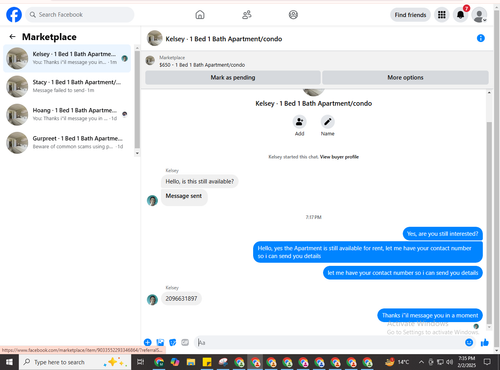Open Hoang's conversation in the list
This screenshot has height=370, width=500.
tap(67, 114)
